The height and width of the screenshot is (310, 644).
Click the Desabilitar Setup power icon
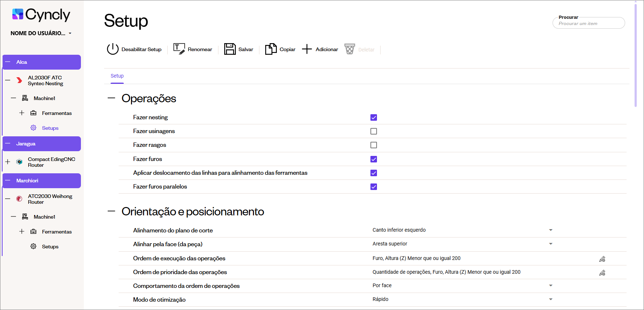[x=112, y=49]
